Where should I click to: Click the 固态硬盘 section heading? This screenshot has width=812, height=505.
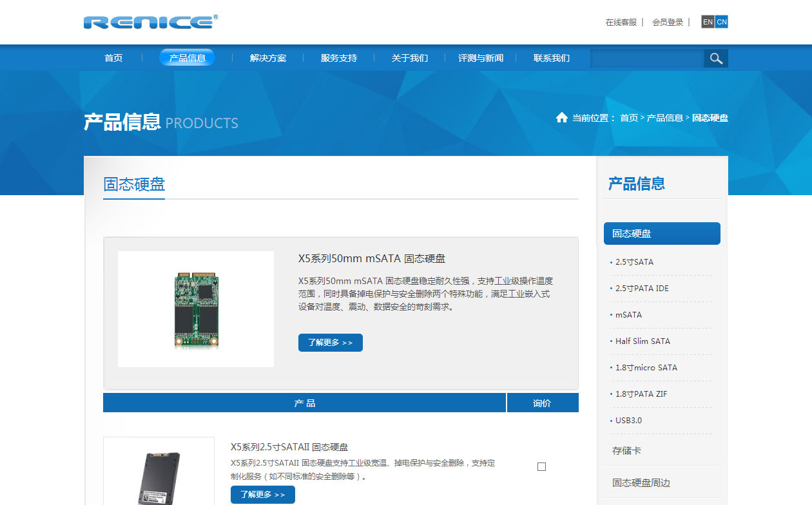(x=134, y=184)
